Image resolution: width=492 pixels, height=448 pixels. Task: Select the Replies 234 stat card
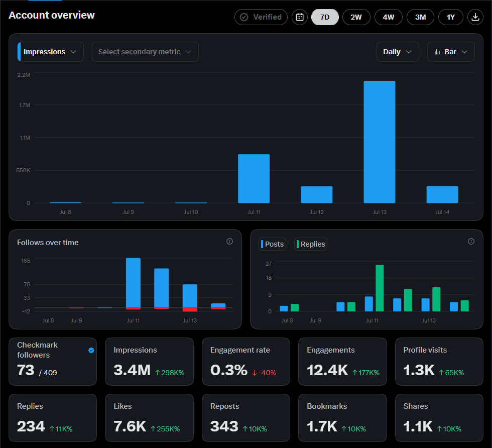point(53,418)
